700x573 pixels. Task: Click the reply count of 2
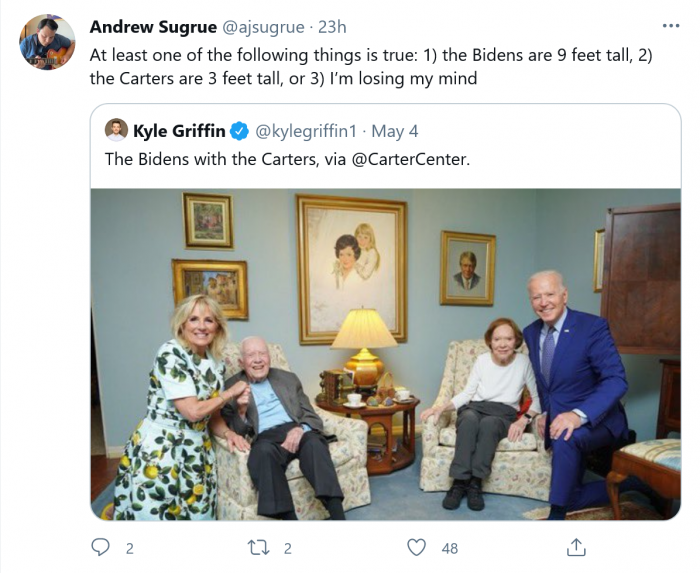(130, 548)
